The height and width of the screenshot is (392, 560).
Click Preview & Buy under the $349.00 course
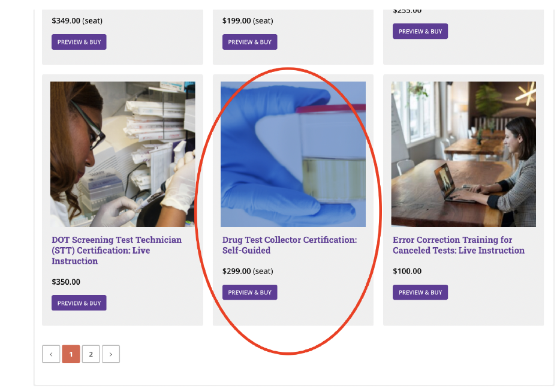click(x=79, y=41)
